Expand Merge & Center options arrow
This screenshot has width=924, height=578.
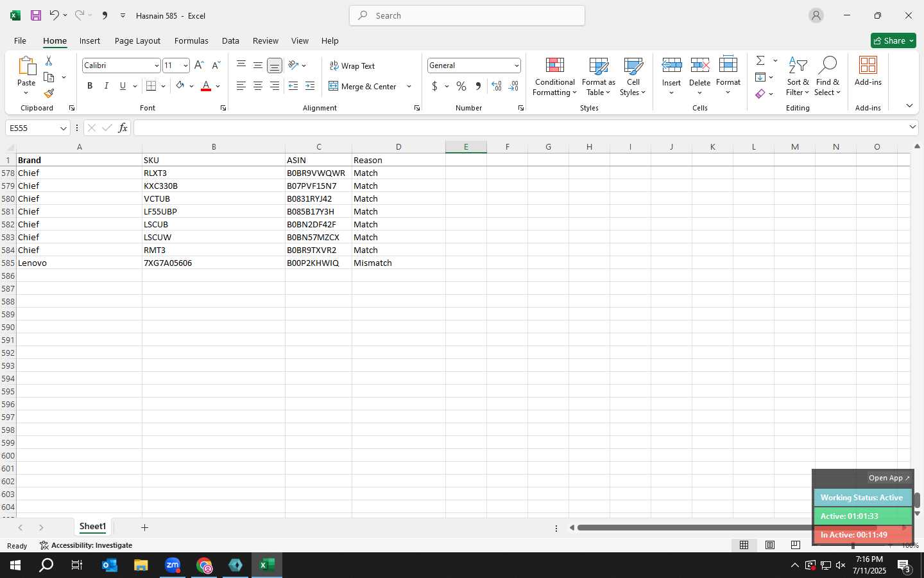pos(409,86)
